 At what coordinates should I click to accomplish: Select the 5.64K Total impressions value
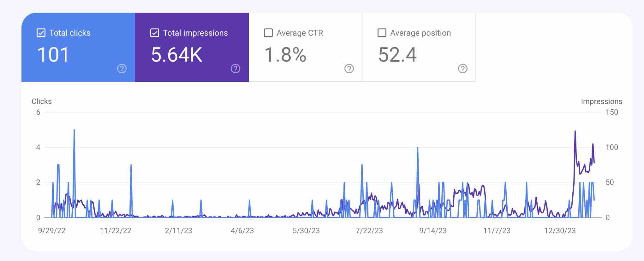176,55
